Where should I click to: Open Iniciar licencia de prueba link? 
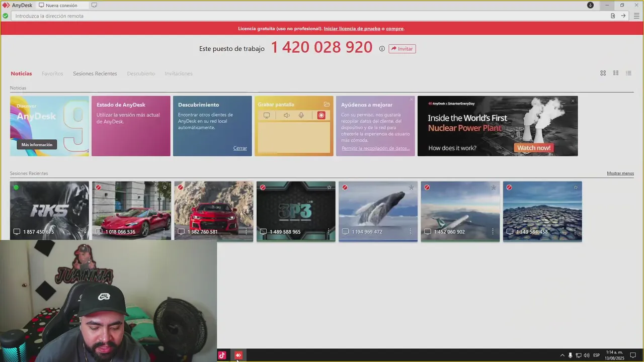pyautogui.click(x=352, y=29)
